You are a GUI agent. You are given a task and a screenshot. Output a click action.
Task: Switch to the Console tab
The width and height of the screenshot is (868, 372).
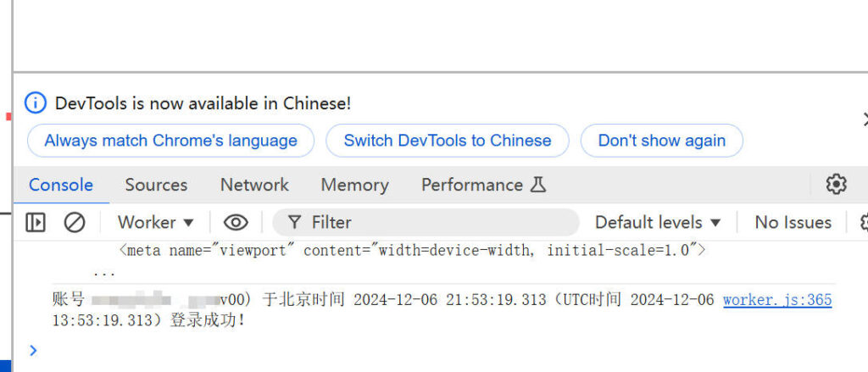click(x=61, y=185)
